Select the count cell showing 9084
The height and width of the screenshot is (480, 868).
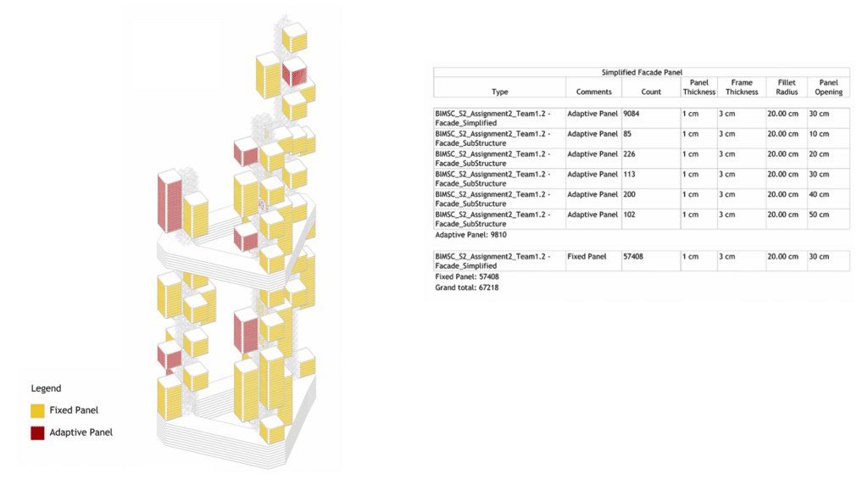(633, 114)
